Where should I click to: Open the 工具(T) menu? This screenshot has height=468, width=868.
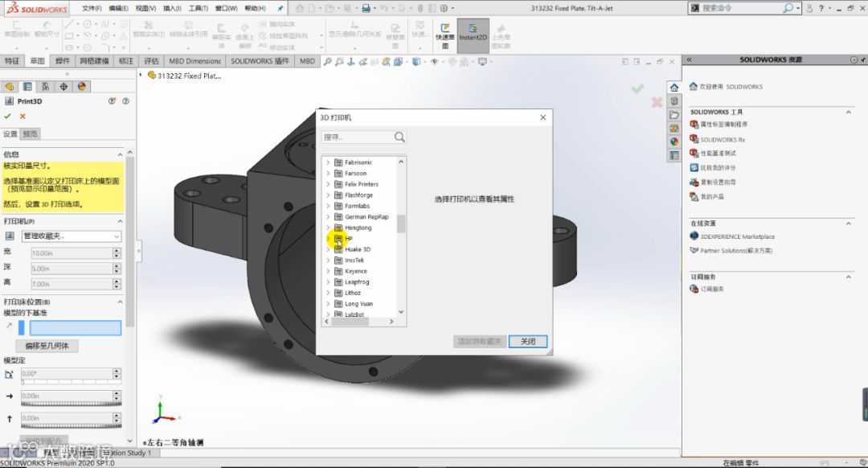tap(199, 8)
